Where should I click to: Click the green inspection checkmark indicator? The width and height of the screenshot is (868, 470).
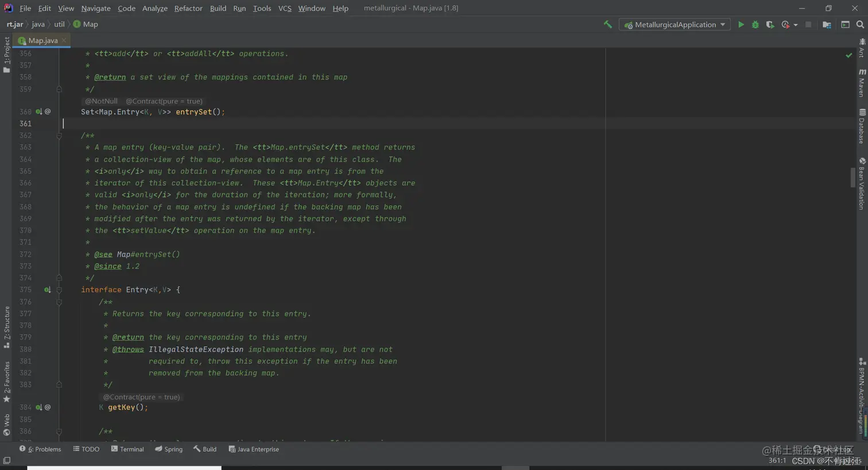(848, 55)
